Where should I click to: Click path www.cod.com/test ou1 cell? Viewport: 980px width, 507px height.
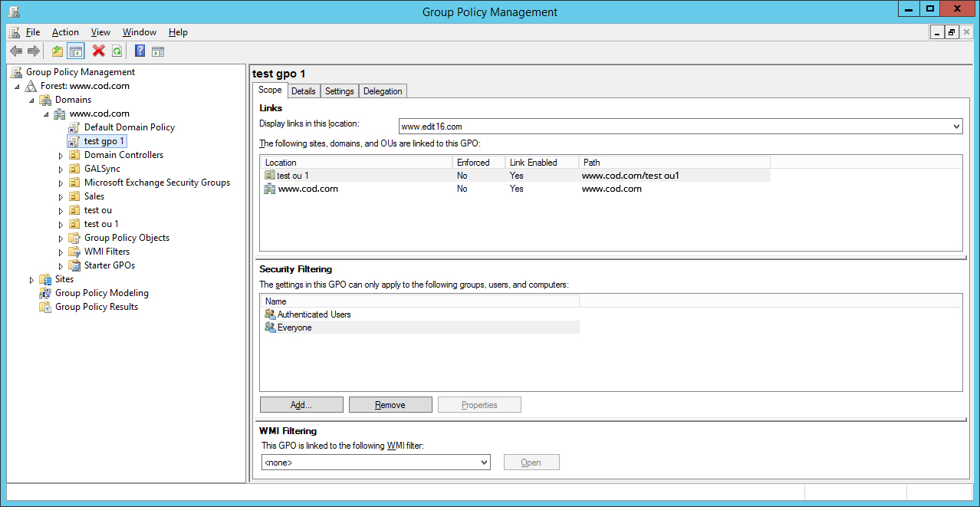pyautogui.click(x=630, y=176)
